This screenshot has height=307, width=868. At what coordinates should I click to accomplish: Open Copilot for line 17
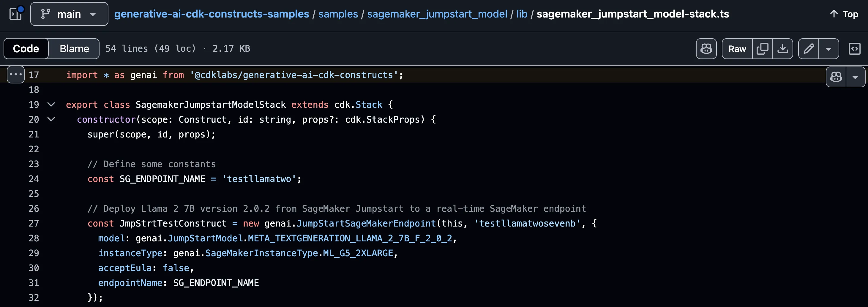click(x=836, y=77)
